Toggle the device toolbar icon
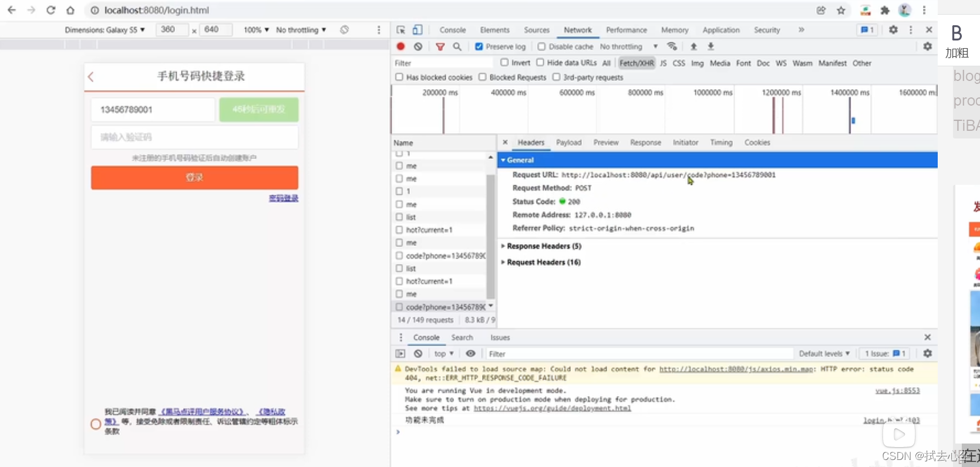 417,30
